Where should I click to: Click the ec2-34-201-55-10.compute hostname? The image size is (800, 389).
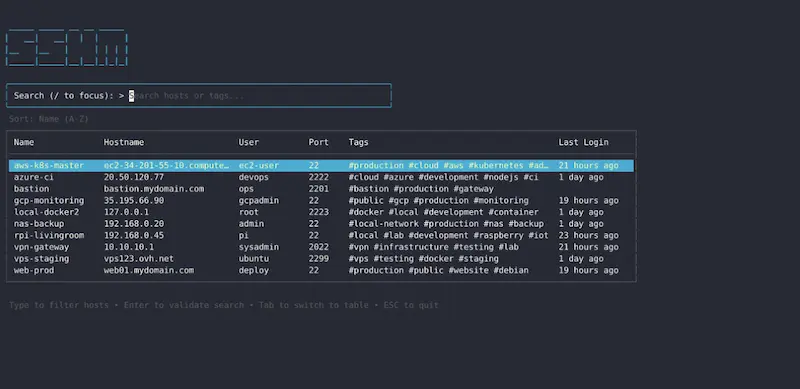166,165
